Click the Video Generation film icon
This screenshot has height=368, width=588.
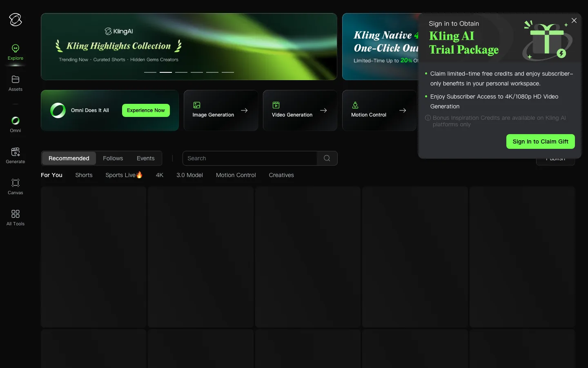(276, 105)
